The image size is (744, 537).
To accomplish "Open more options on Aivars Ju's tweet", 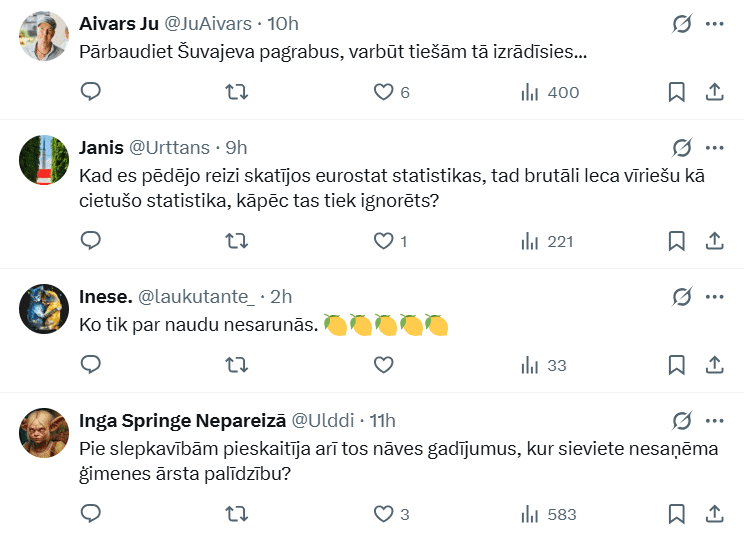I will [x=715, y=24].
